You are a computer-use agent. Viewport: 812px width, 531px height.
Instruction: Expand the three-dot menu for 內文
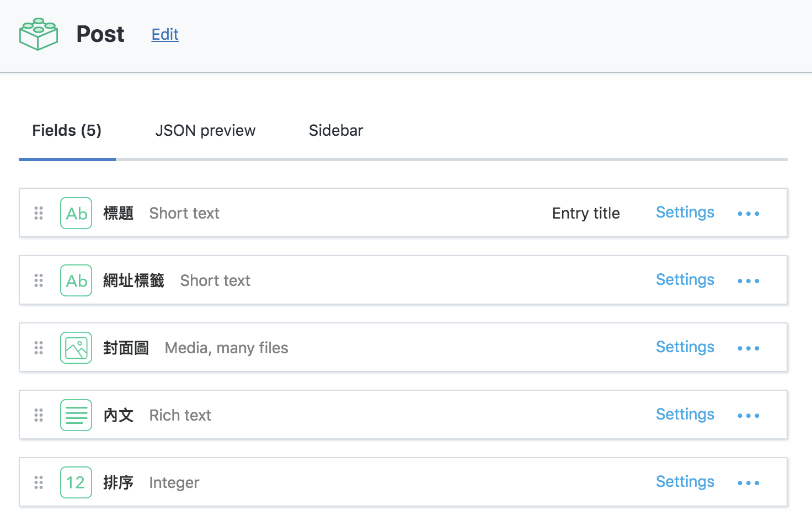pyautogui.click(x=748, y=416)
